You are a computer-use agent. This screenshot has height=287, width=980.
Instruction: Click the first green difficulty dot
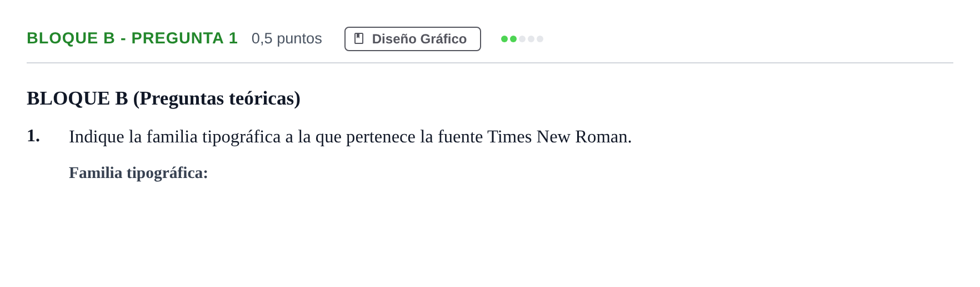tap(504, 39)
